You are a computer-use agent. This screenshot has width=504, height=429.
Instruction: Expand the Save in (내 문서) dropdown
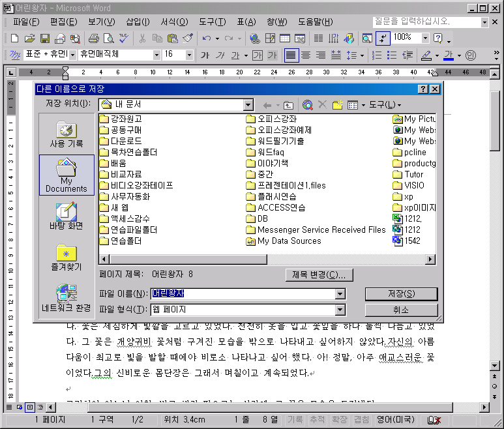click(248, 105)
